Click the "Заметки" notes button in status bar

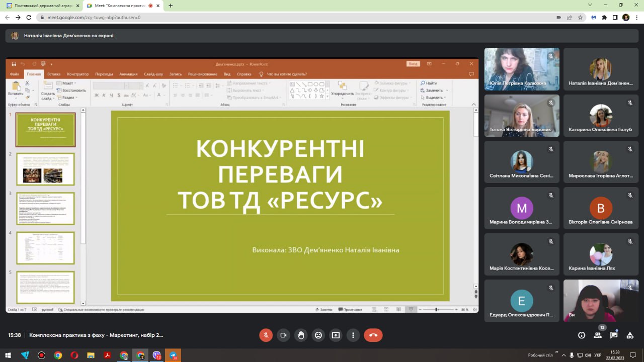pyautogui.click(x=324, y=309)
